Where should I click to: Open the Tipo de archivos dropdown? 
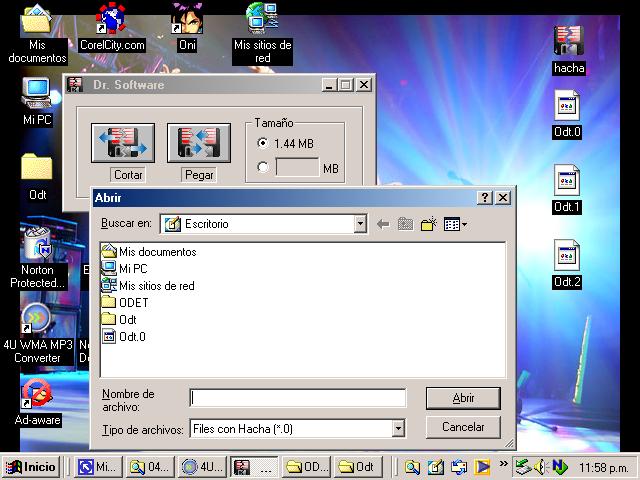(x=398, y=428)
